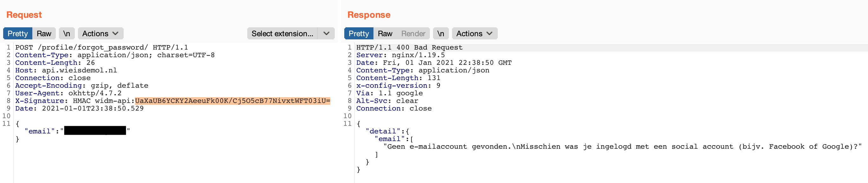Click the Response Content-Type: application/json header
Image resolution: width=868 pixels, height=183 pixels.
click(423, 70)
